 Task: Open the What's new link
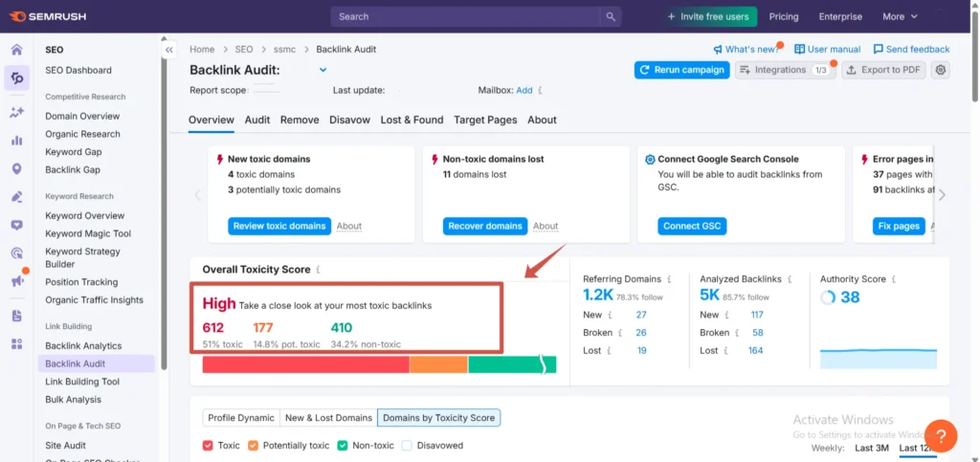coord(746,50)
